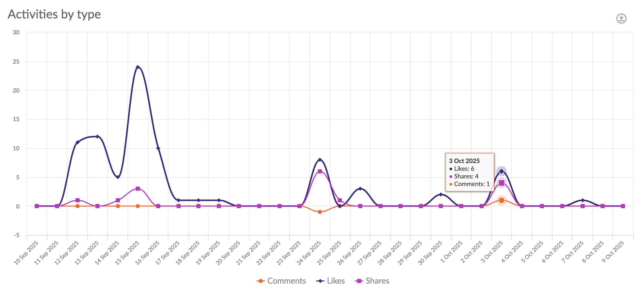644x291 pixels.
Task: Click the highlighted orange Comments point on 3 Oct
Action: (501, 200)
